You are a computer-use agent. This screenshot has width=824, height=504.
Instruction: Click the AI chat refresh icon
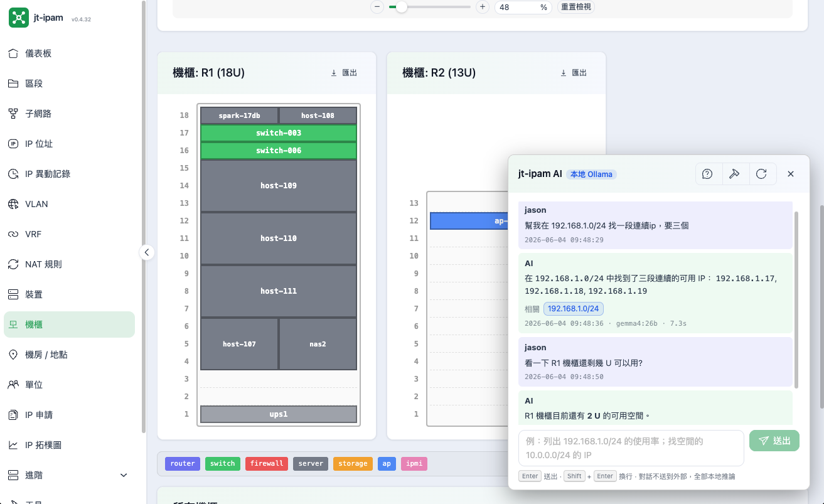(761, 174)
